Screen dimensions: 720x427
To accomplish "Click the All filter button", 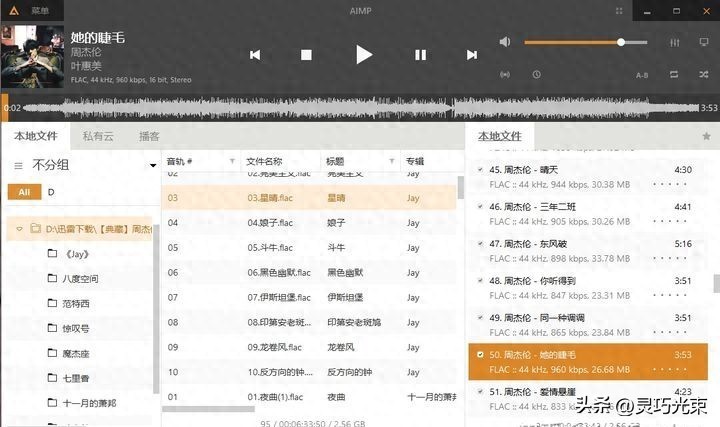I will (x=24, y=192).
